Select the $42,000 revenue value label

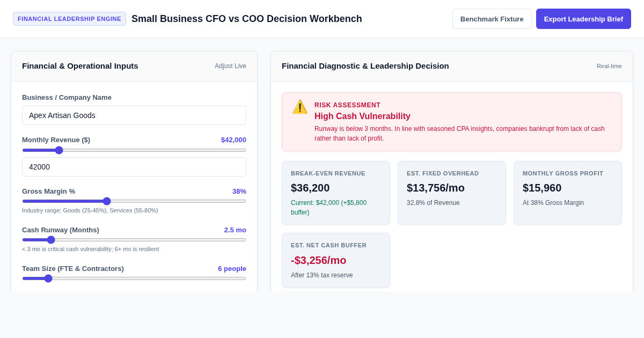pos(233,140)
